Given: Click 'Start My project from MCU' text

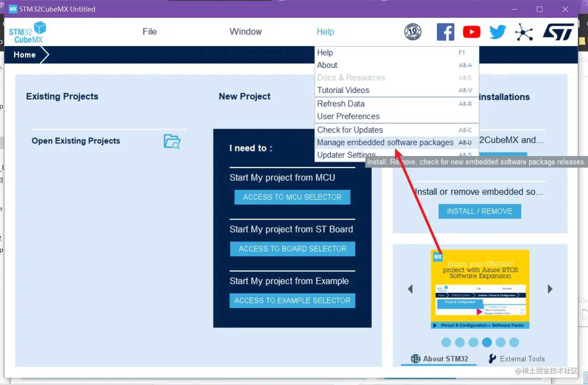Looking at the screenshot, I should [x=282, y=178].
